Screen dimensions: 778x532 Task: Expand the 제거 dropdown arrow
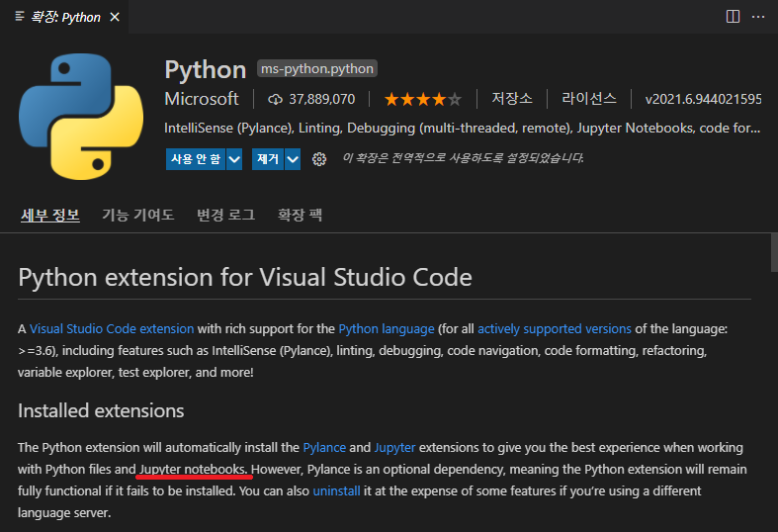(x=293, y=159)
